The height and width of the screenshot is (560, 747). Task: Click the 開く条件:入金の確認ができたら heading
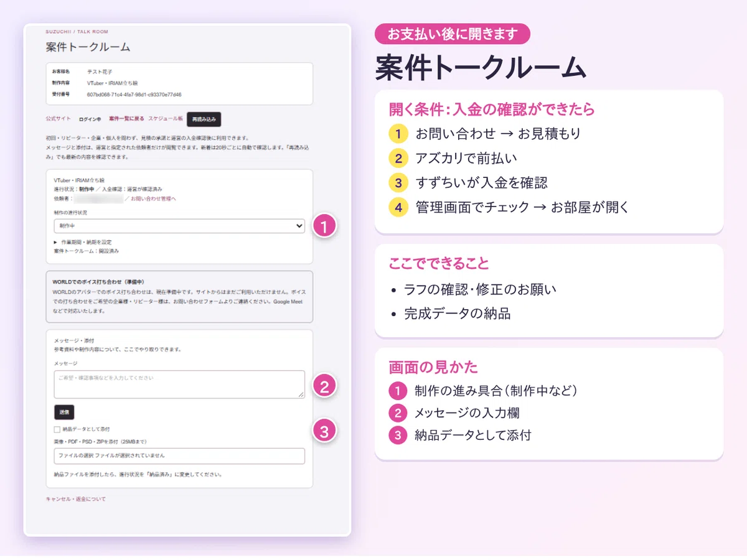[x=492, y=110]
